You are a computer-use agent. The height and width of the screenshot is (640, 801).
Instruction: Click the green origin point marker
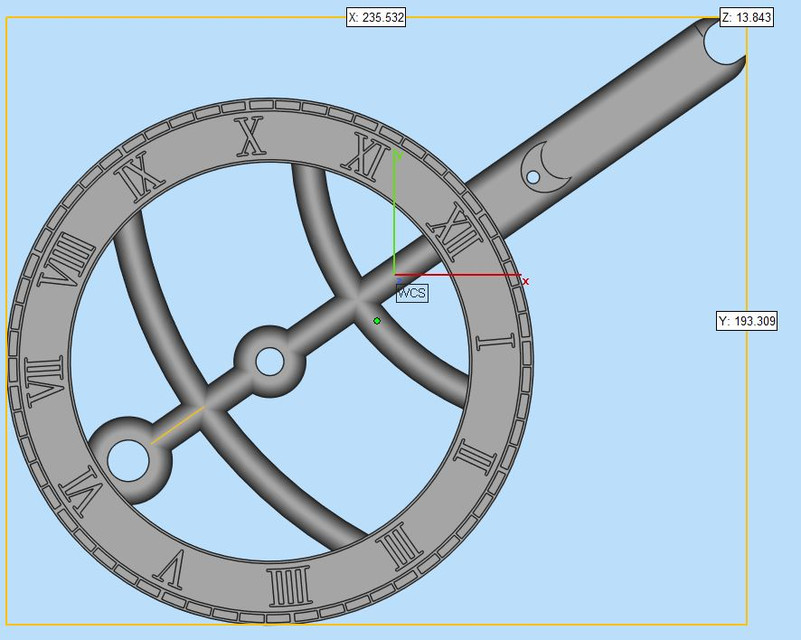379,320
